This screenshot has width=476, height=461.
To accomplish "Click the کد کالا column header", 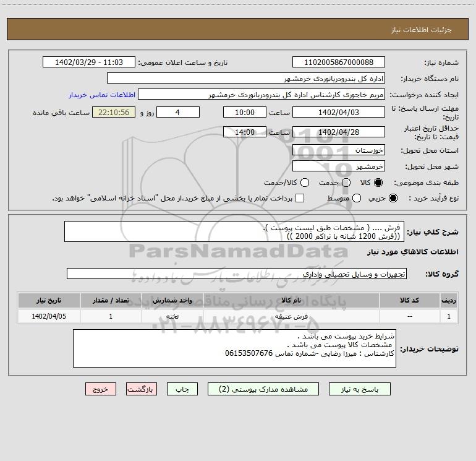I will [x=409, y=300].
